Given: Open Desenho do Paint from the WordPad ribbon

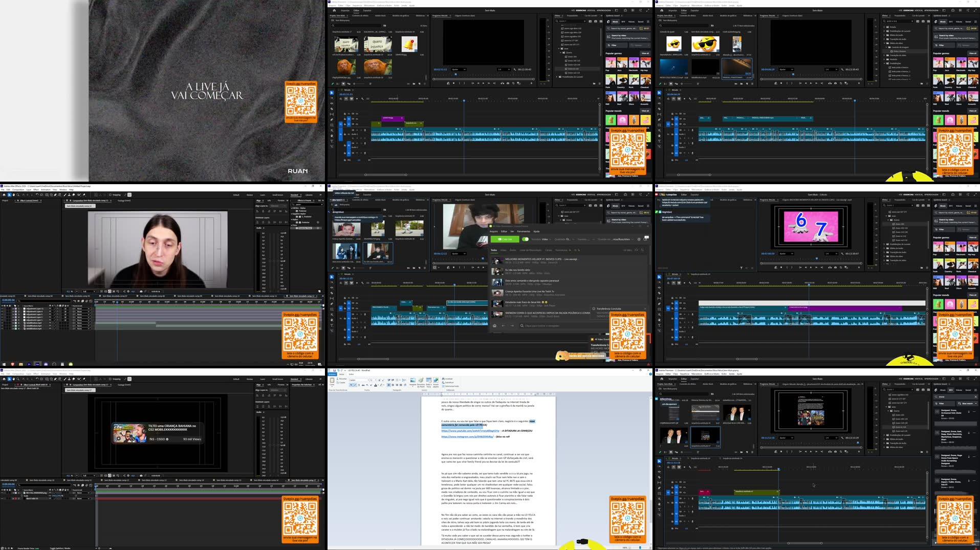Looking at the screenshot, I should point(421,381).
